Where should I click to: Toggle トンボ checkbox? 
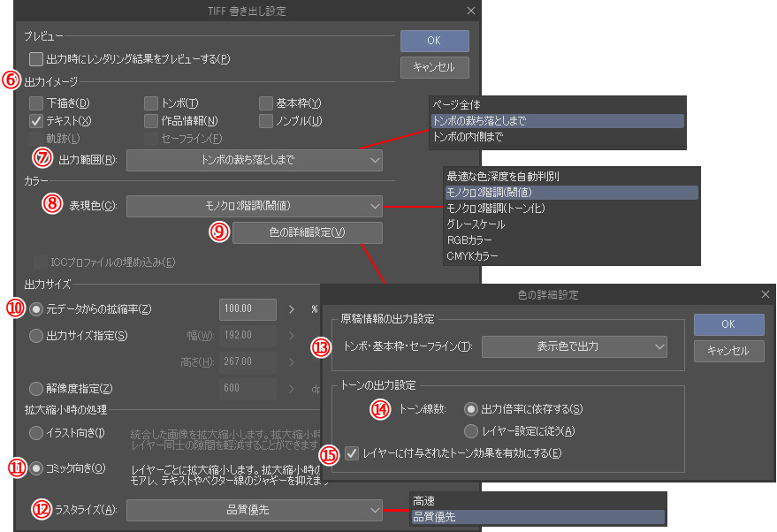(150, 103)
